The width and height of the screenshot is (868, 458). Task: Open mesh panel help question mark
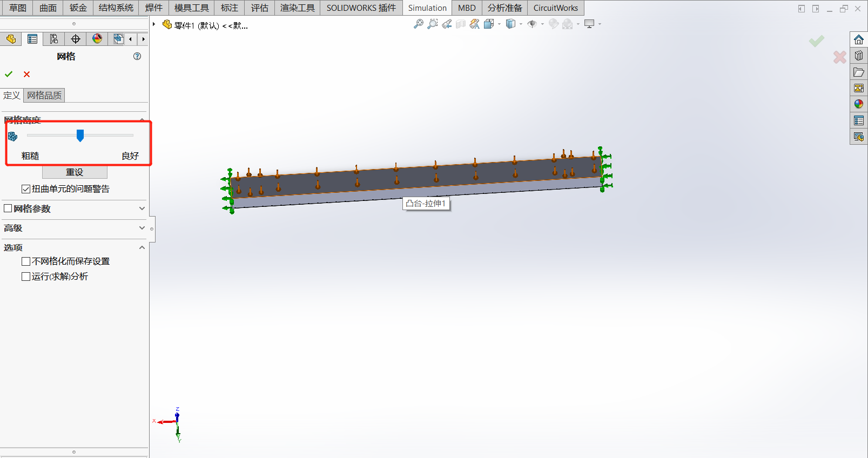pos(137,56)
